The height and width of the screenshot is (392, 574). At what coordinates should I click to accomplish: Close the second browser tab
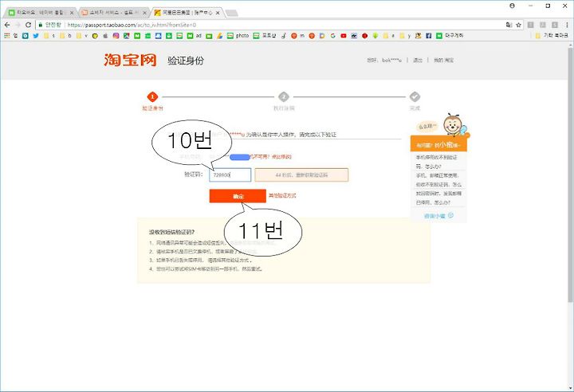click(x=144, y=13)
